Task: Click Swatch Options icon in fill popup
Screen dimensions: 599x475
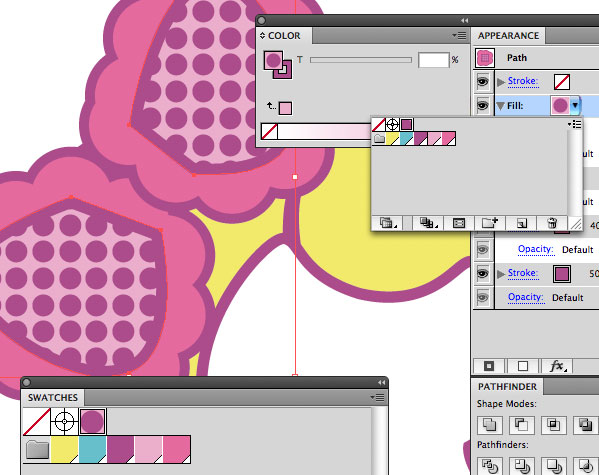Action: [458, 223]
